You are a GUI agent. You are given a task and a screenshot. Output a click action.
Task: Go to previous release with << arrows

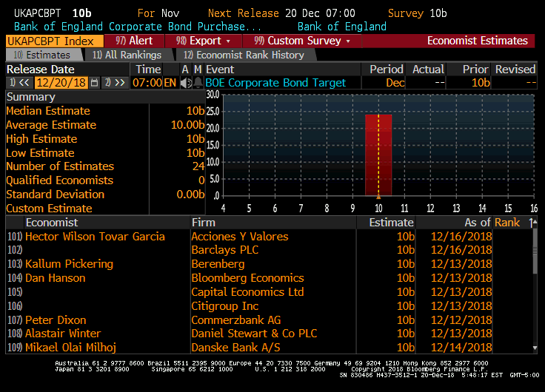(x=20, y=83)
